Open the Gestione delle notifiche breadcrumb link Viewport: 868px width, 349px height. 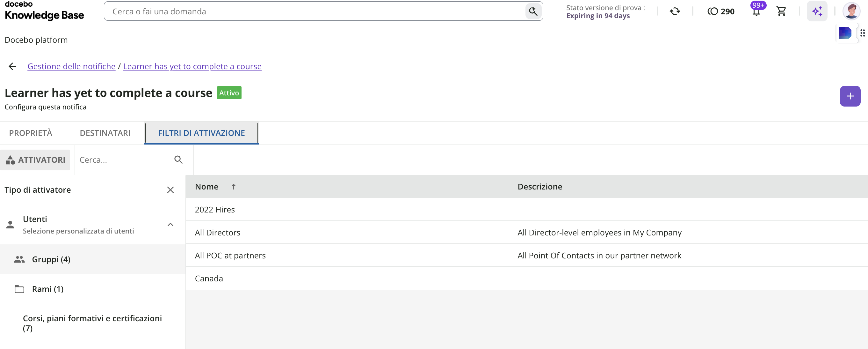(71, 66)
